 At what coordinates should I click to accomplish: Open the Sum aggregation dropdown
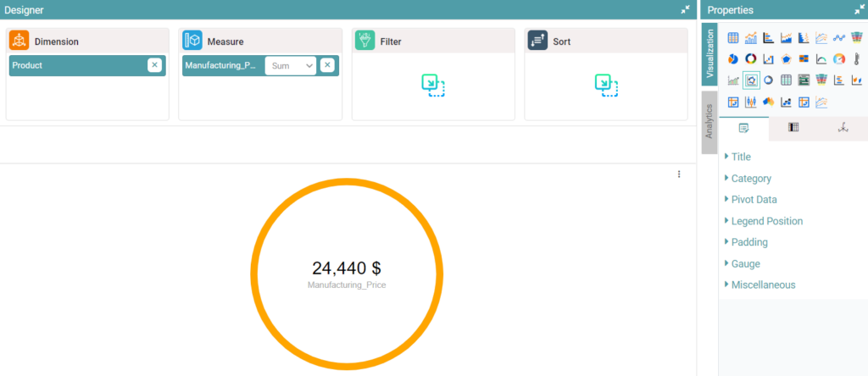click(290, 65)
